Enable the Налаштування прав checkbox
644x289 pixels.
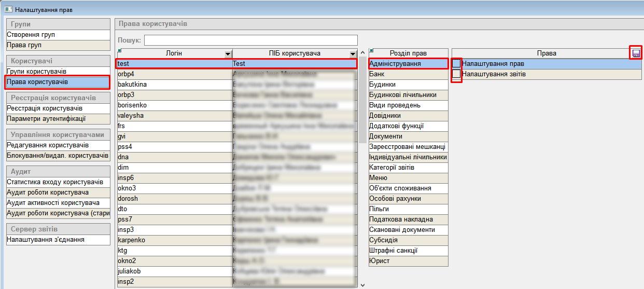tap(456, 64)
